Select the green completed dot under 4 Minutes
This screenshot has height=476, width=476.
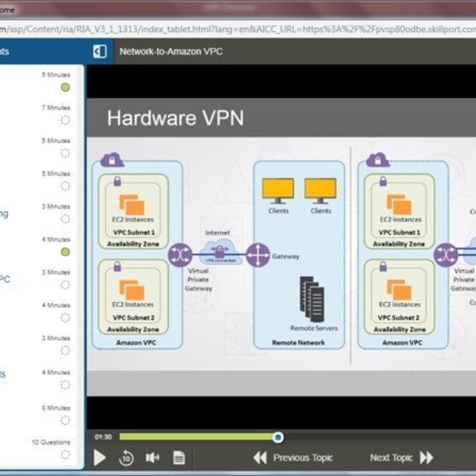pyautogui.click(x=65, y=252)
